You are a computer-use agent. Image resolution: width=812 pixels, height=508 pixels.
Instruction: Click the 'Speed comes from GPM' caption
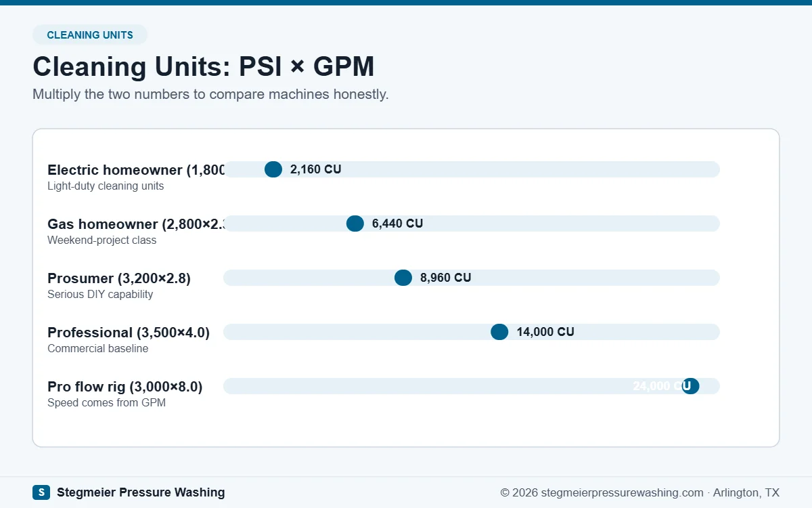pyautogui.click(x=106, y=402)
